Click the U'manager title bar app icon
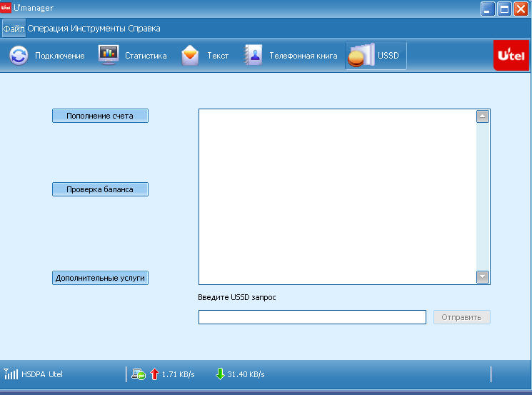Image resolution: width=532 pixels, height=395 pixels. tap(6, 7)
